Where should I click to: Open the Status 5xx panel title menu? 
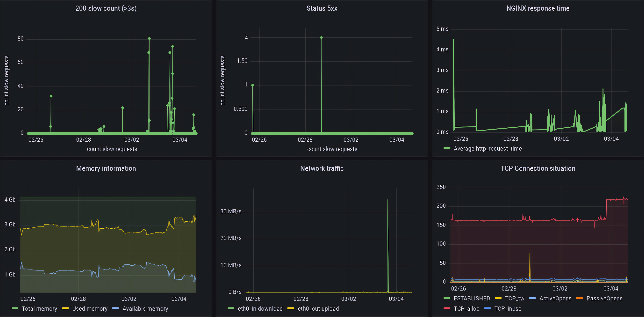click(322, 8)
